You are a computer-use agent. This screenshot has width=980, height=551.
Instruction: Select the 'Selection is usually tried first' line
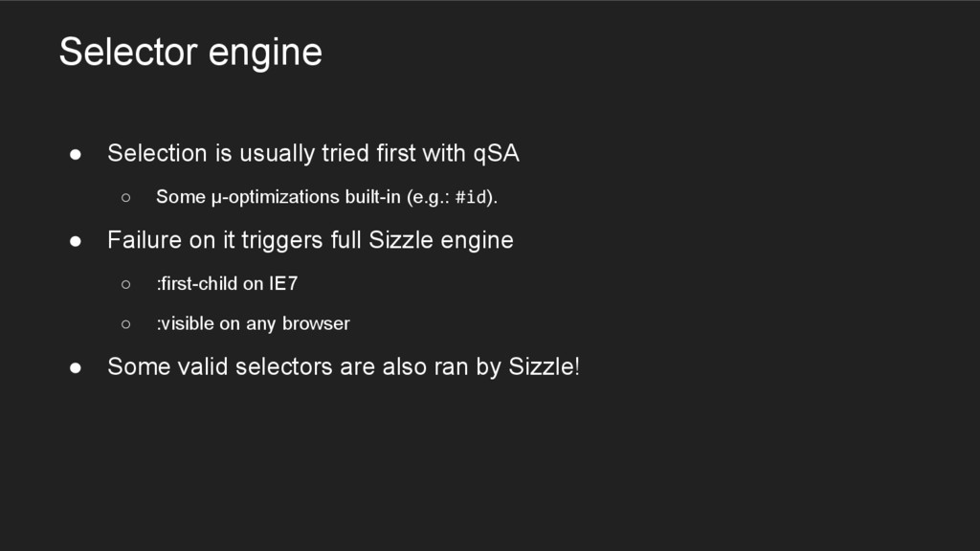pyautogui.click(x=313, y=154)
